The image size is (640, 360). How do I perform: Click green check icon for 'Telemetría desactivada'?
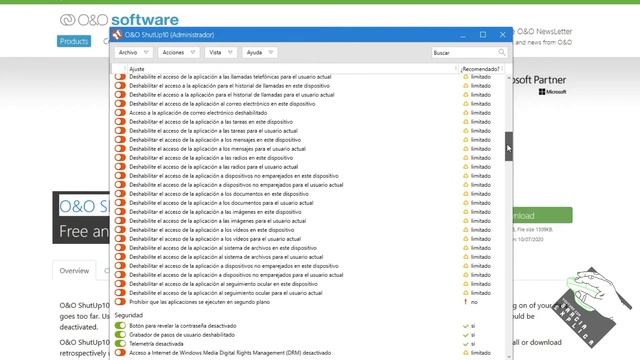click(466, 344)
